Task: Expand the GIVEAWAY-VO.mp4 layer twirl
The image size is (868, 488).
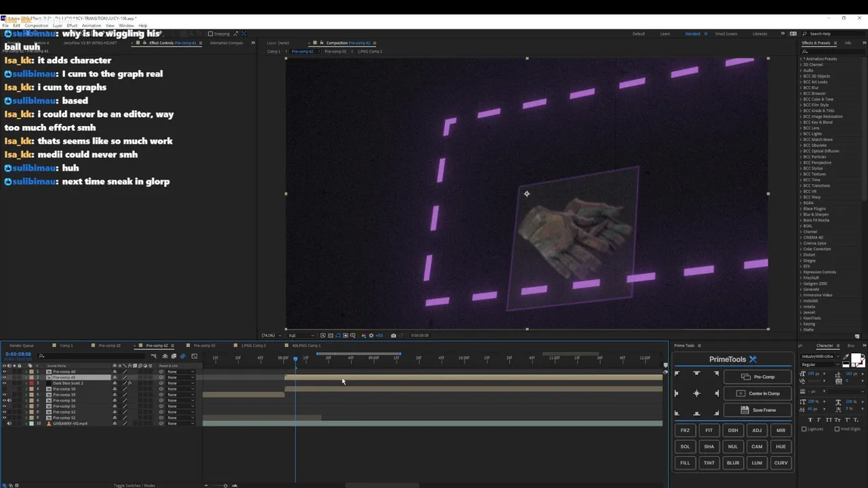Action: (26, 424)
